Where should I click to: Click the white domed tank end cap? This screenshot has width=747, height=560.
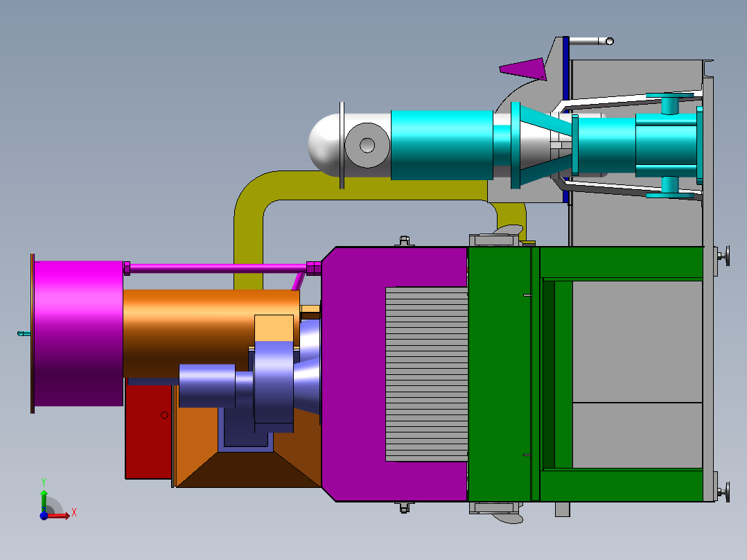pos(324,144)
